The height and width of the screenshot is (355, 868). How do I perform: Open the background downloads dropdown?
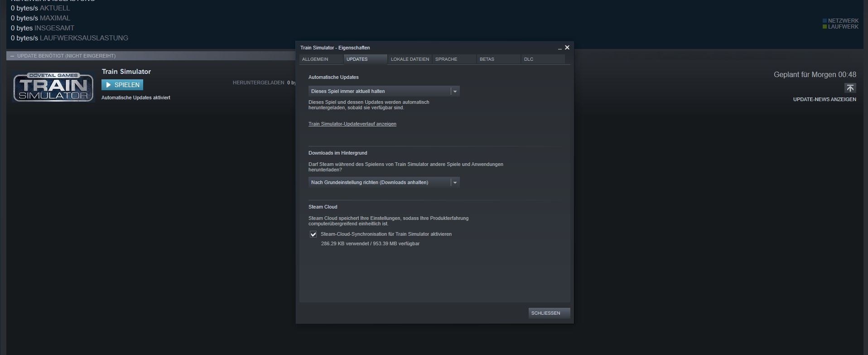pos(384,182)
